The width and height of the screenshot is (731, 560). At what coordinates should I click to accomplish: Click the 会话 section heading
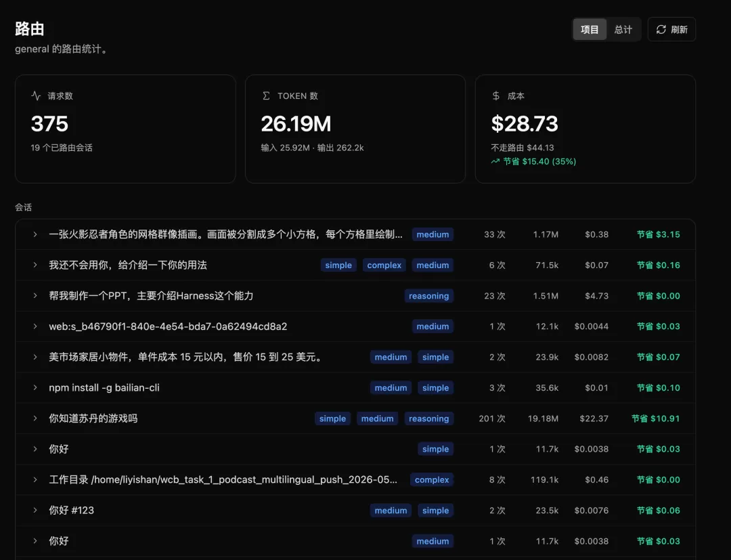(23, 207)
